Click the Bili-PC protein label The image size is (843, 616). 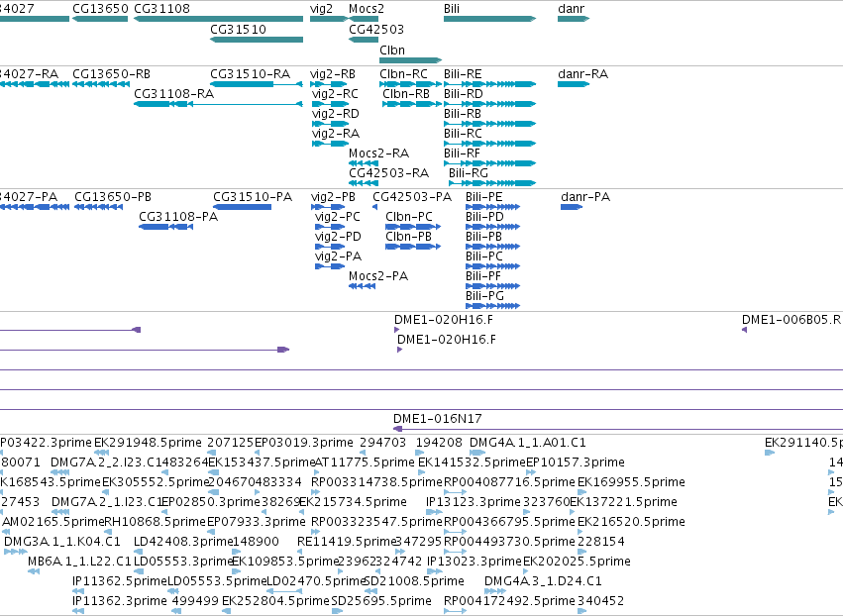pos(484,257)
